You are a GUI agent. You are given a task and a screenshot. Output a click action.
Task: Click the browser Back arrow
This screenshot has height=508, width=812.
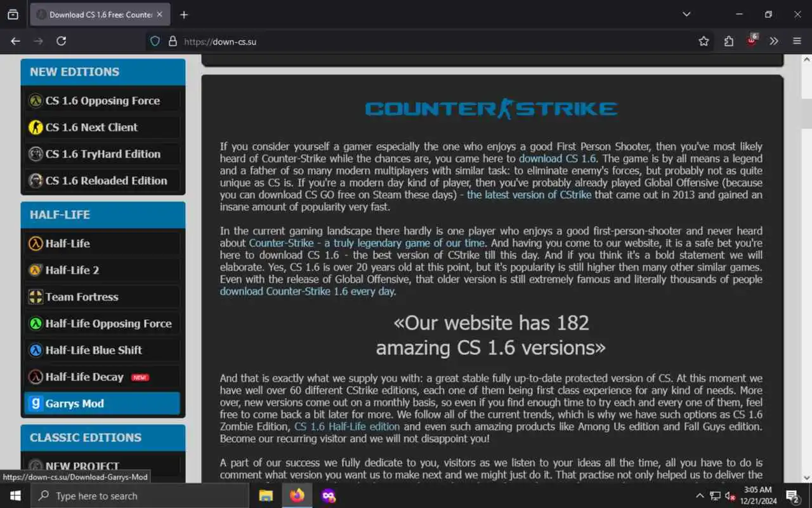15,41
